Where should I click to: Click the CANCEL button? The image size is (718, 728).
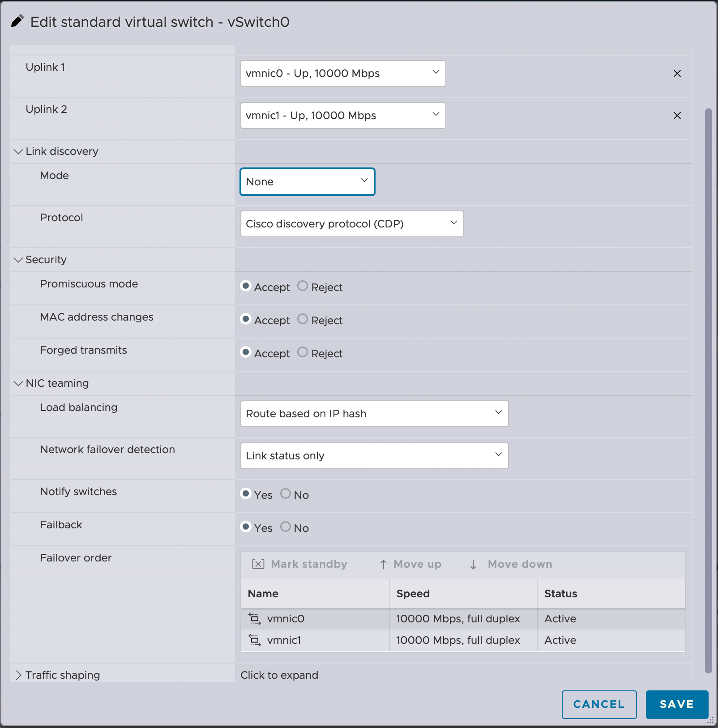pos(599,704)
